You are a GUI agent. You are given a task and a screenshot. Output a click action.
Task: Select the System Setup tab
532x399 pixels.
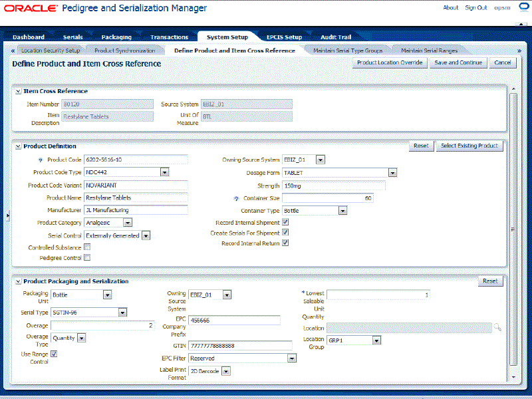point(227,37)
